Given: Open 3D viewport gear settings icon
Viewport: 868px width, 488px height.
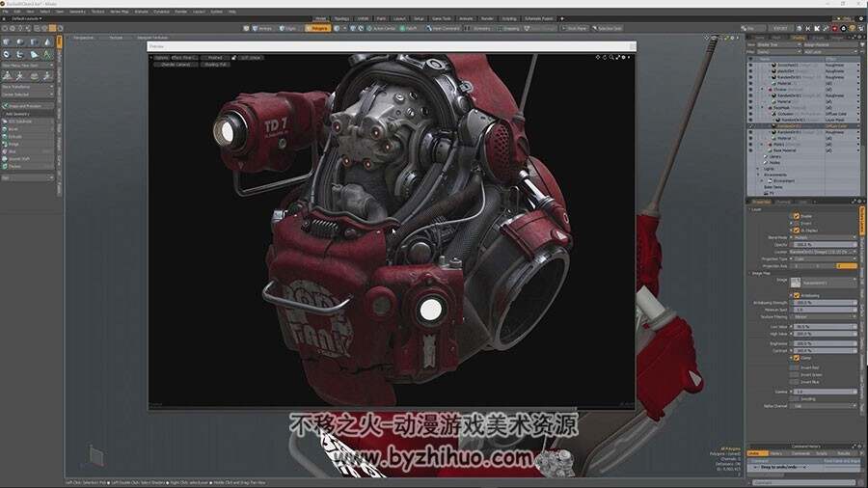Looking at the screenshot, I should pos(732,38).
